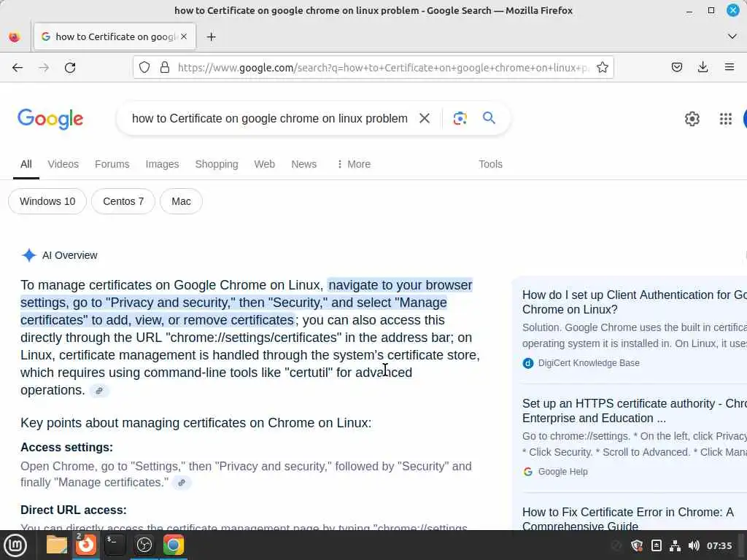
Task: Open the Files manager in taskbar
Action: (57, 545)
